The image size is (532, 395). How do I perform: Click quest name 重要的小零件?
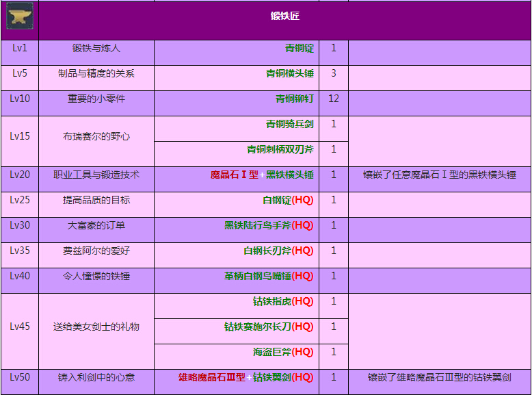tap(96, 99)
